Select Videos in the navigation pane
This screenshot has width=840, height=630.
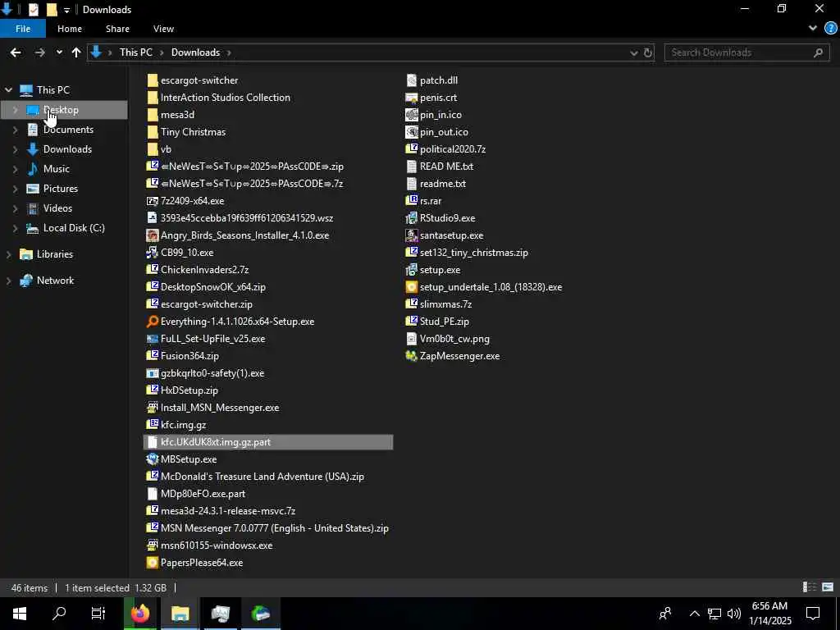[x=57, y=208]
